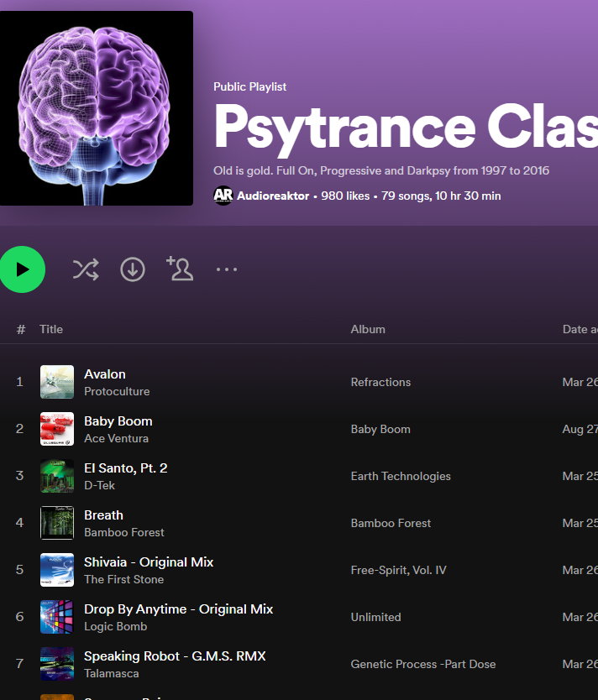The height and width of the screenshot is (700, 598).
Task: Open the Earth Technologies album
Action: 401,476
